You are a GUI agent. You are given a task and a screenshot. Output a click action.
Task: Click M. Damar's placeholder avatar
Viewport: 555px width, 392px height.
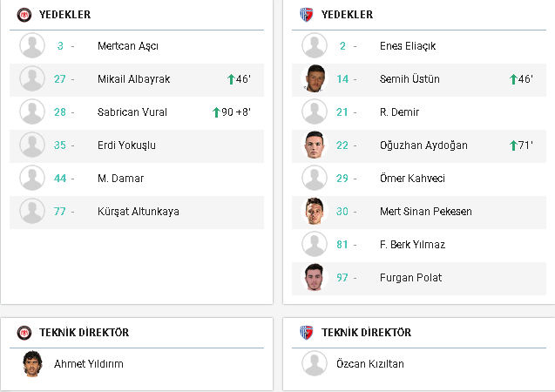coord(32,178)
